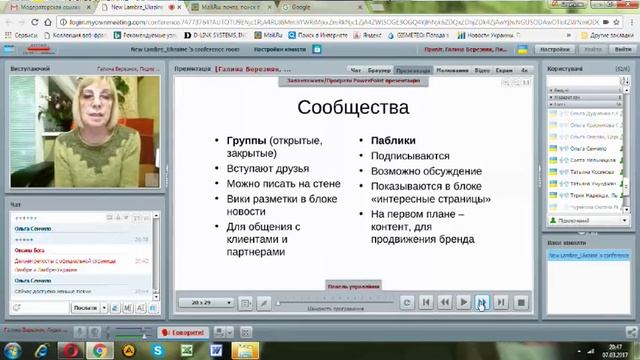The image size is (640, 360).
Task: Open the '20 x 29' slide selector dropdown
Action: coord(206,302)
